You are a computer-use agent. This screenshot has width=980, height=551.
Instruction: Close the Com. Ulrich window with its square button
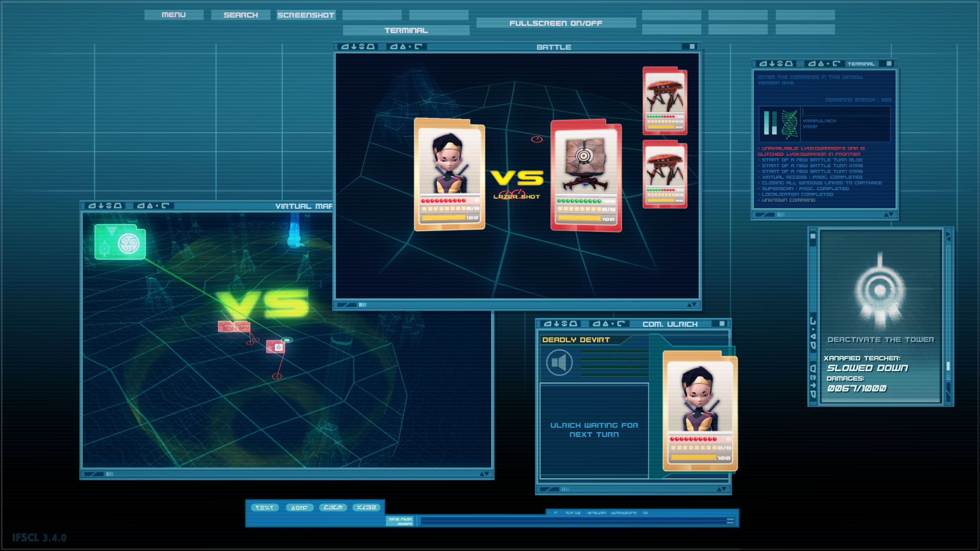[x=722, y=324]
